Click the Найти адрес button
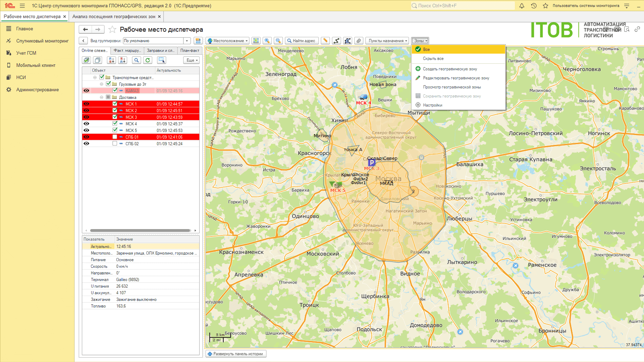This screenshot has height=362, width=644. (x=301, y=41)
